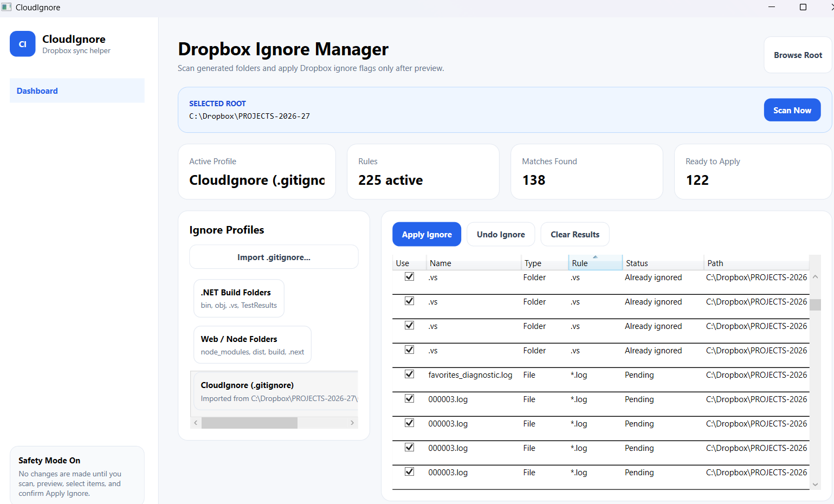Screen dimensions: 834x504
Task: Sort the results by the Rule column header
Action: [x=595, y=263]
